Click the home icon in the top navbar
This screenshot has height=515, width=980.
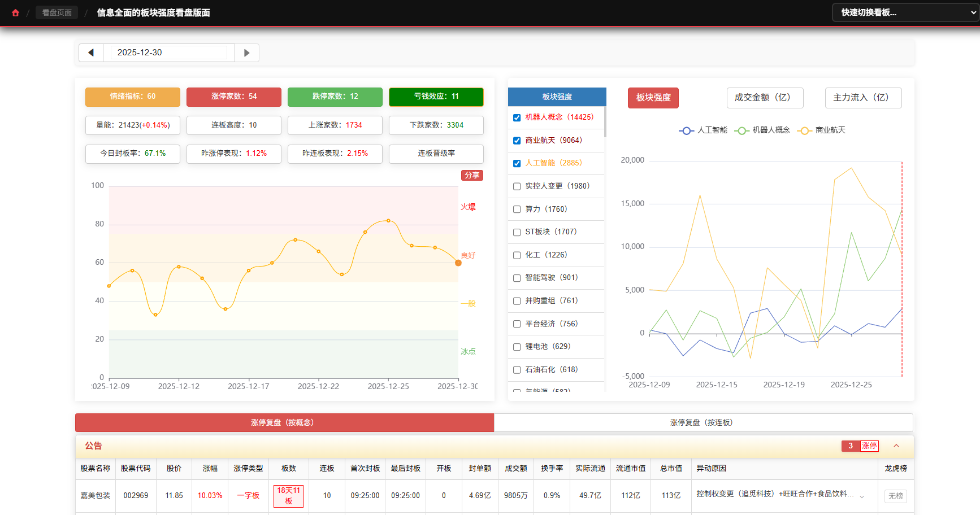(15, 12)
